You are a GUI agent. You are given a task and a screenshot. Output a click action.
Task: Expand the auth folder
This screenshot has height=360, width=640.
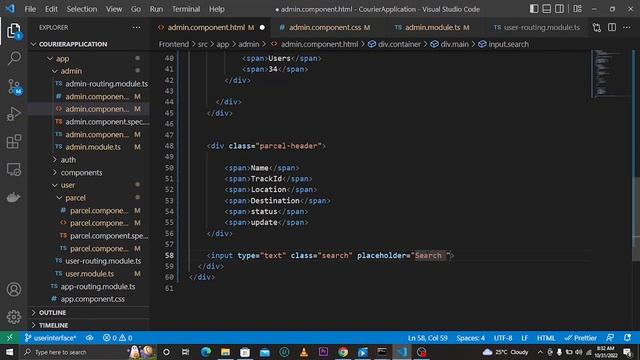pyautogui.click(x=89, y=160)
